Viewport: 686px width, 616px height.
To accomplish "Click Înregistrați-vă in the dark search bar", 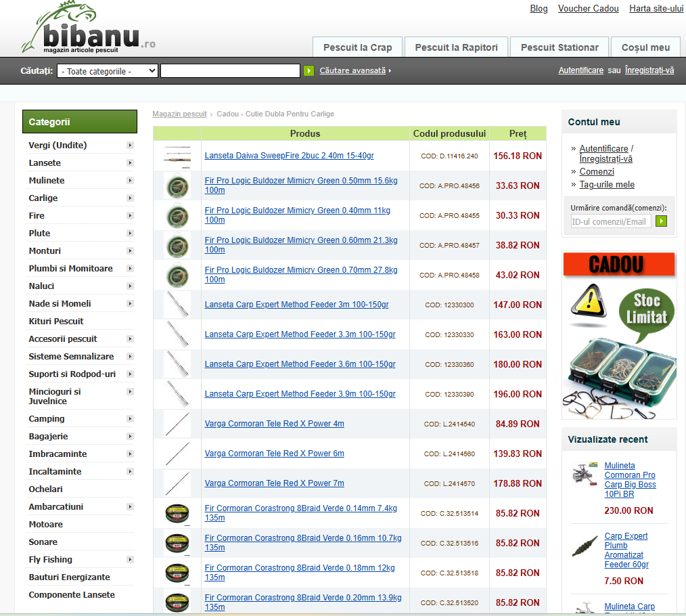I will (x=649, y=70).
